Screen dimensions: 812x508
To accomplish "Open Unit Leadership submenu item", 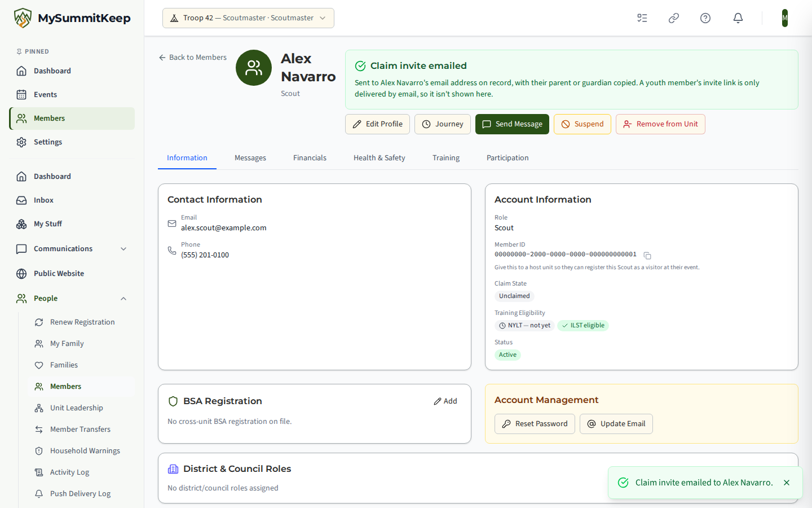I will [82, 408].
